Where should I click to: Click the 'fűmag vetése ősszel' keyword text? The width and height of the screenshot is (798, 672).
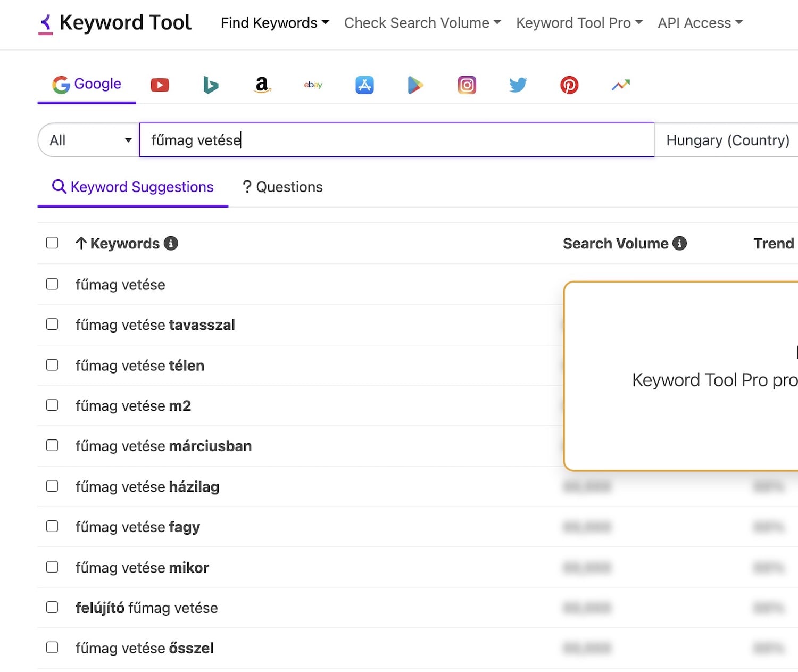[x=145, y=648]
